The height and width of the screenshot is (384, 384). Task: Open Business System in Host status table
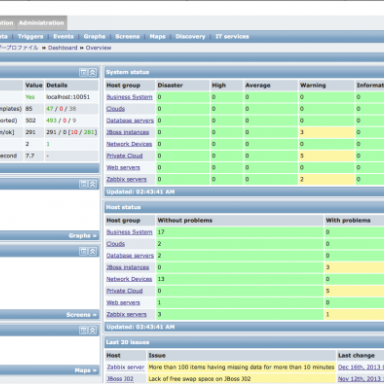(129, 232)
